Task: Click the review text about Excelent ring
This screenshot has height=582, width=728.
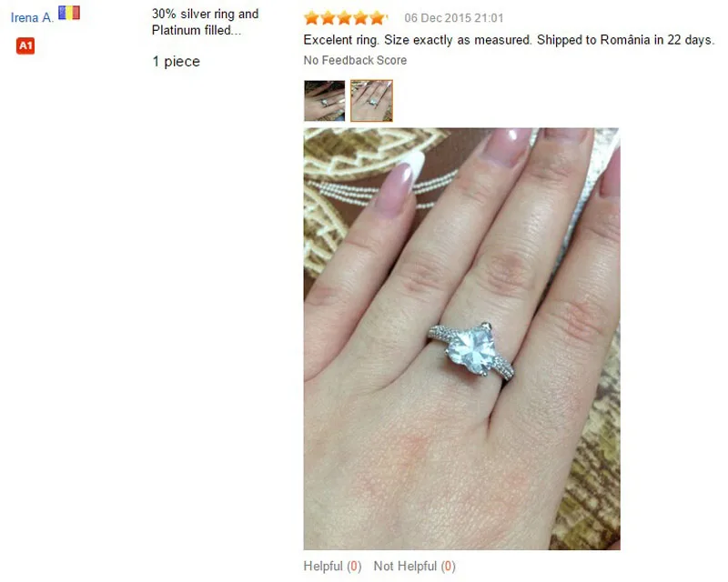Action: pos(509,40)
